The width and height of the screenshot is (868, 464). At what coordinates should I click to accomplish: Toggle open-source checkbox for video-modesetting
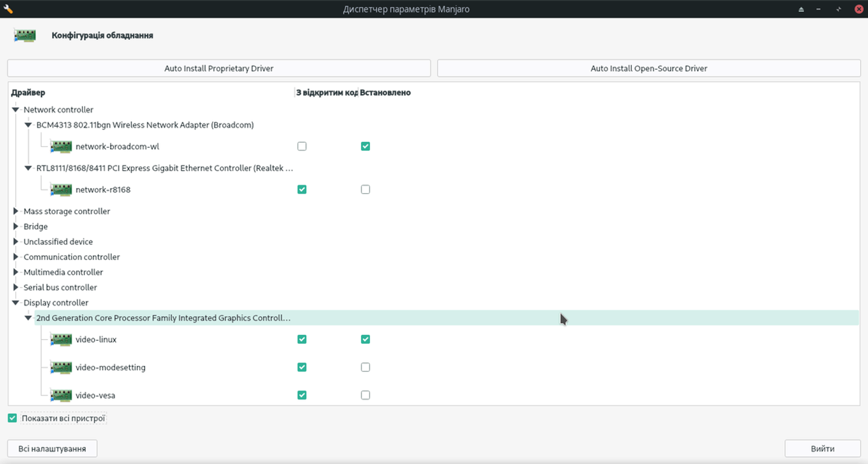(302, 367)
